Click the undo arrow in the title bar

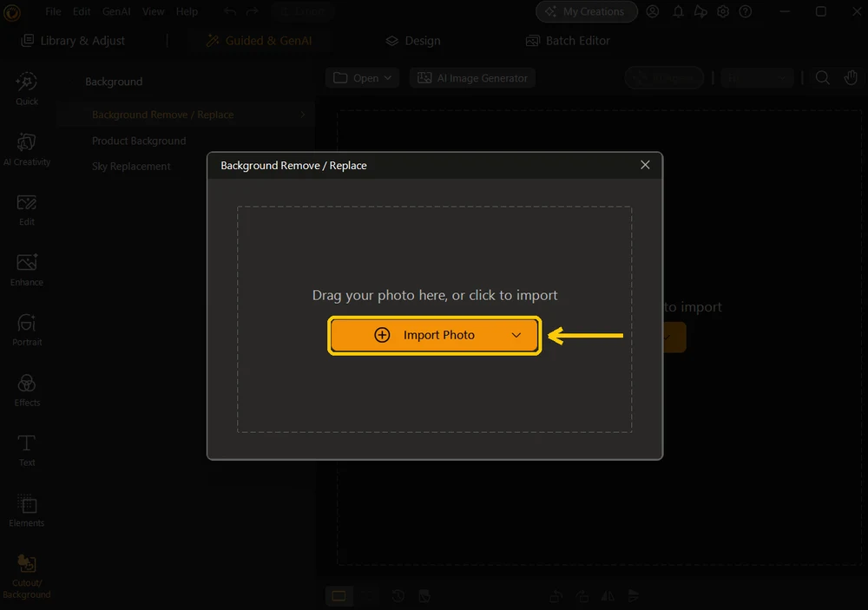(x=230, y=11)
